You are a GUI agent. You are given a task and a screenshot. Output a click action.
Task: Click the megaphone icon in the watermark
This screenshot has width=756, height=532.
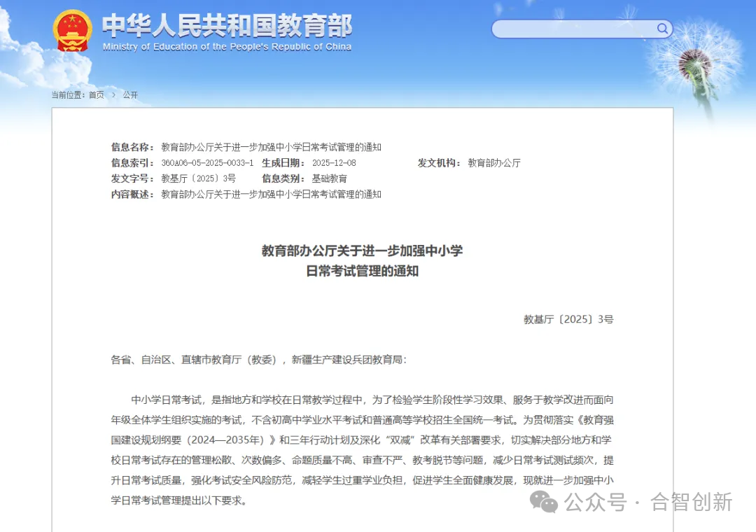point(542,501)
